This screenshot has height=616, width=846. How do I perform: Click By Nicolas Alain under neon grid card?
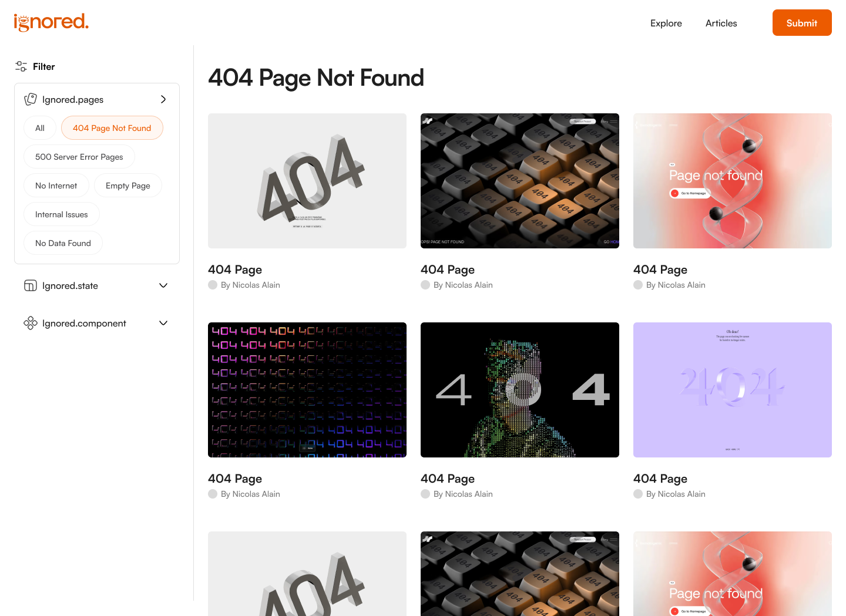250,494
